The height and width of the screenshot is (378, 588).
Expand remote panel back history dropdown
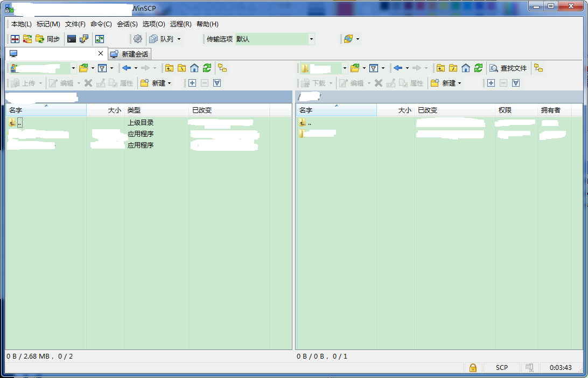(407, 68)
